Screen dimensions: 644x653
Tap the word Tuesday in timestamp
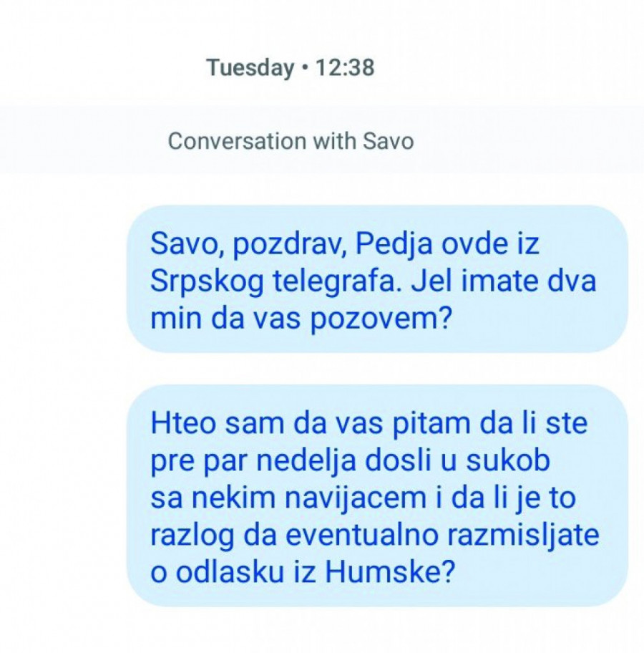point(250,68)
